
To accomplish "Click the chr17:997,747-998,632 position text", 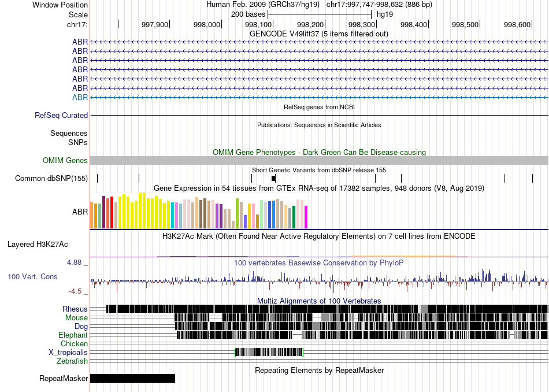I will pyautogui.click(x=379, y=5).
